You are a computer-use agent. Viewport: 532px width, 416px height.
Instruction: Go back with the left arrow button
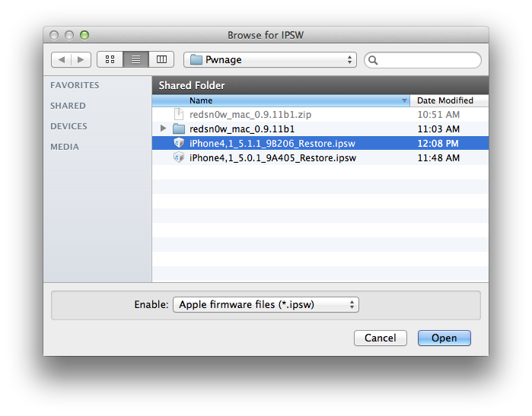(x=62, y=59)
